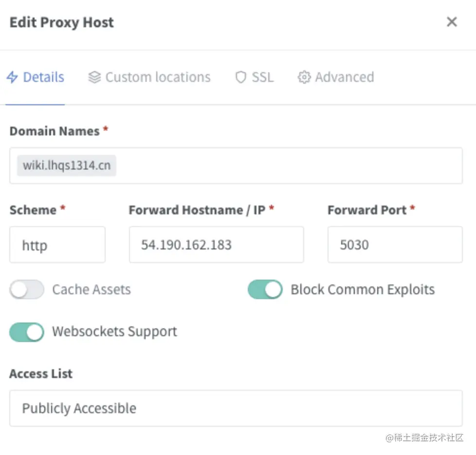The width and height of the screenshot is (476, 455).
Task: Click the gear Advanced icon
Action: pyautogui.click(x=304, y=77)
